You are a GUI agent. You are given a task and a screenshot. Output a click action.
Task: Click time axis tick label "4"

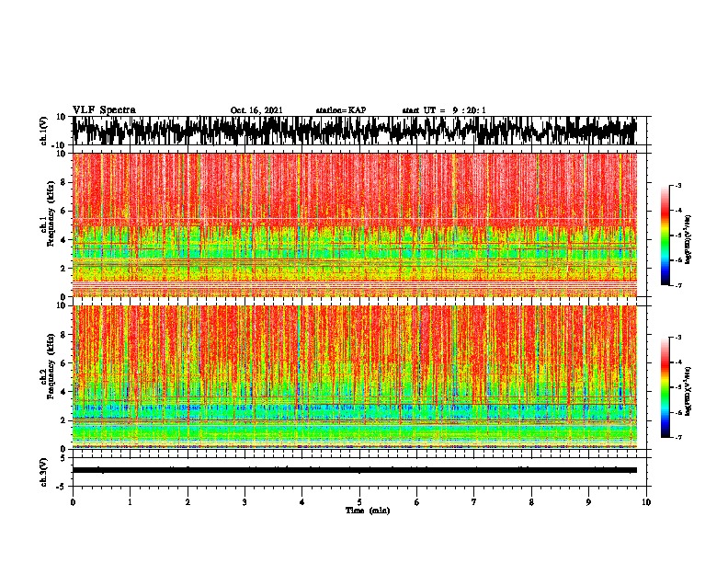pos(302,502)
